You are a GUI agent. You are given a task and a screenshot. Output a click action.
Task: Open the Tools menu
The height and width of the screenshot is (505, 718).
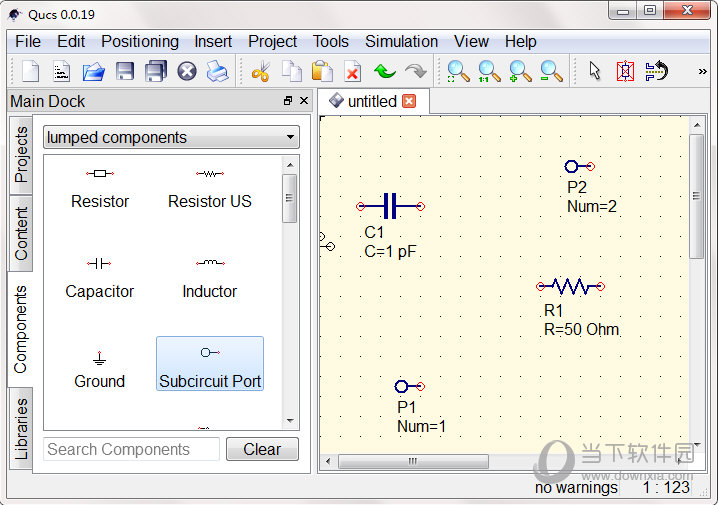[331, 42]
